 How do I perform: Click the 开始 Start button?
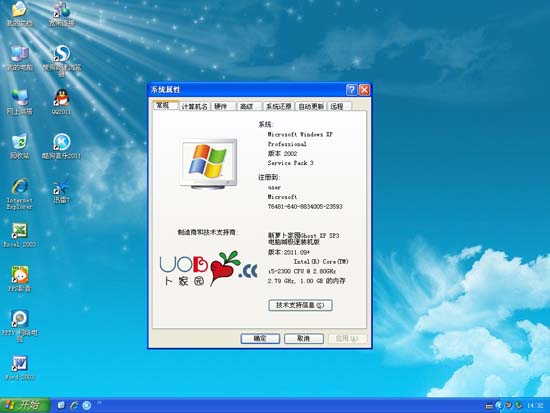pyautogui.click(x=24, y=405)
